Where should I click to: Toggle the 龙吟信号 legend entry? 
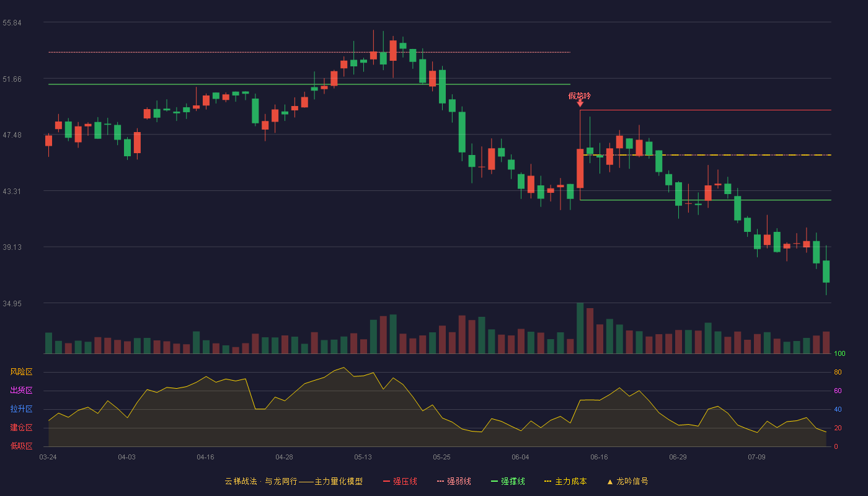(x=627, y=481)
